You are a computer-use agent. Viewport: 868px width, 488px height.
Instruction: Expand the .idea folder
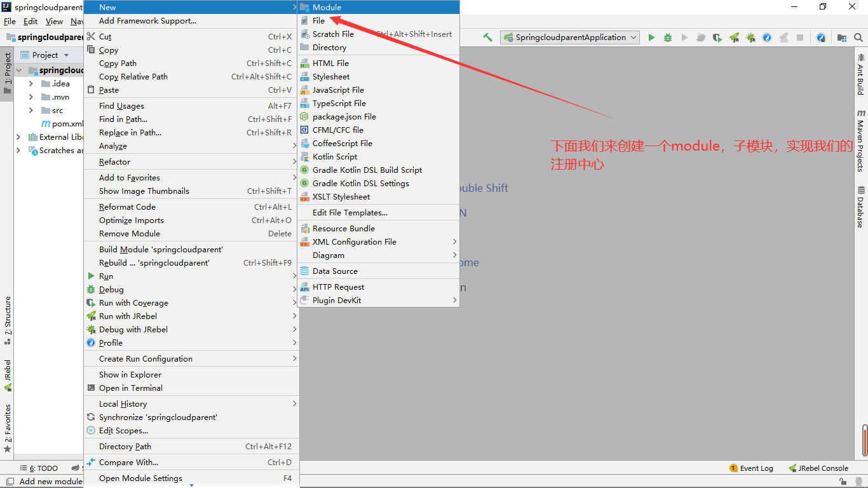[31, 84]
